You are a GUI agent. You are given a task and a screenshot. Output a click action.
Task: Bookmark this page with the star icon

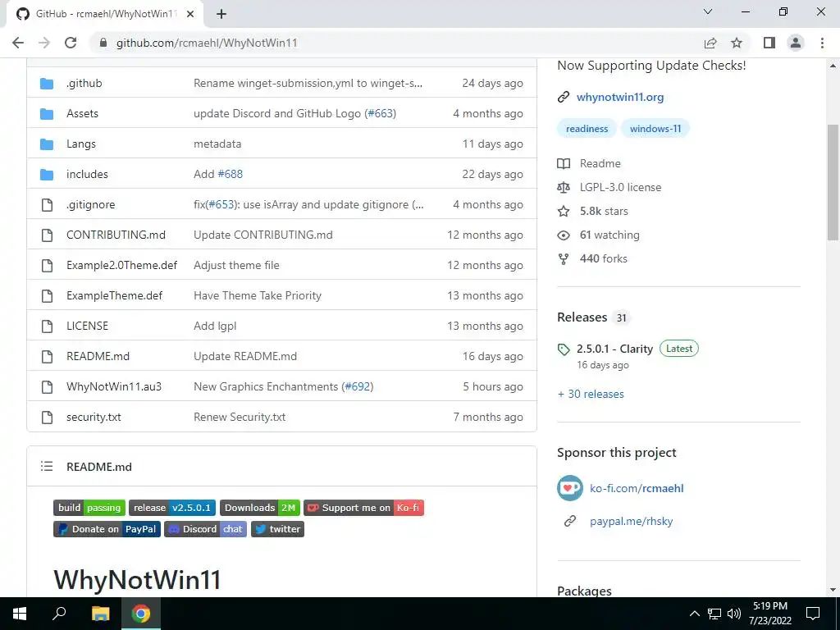pos(737,43)
